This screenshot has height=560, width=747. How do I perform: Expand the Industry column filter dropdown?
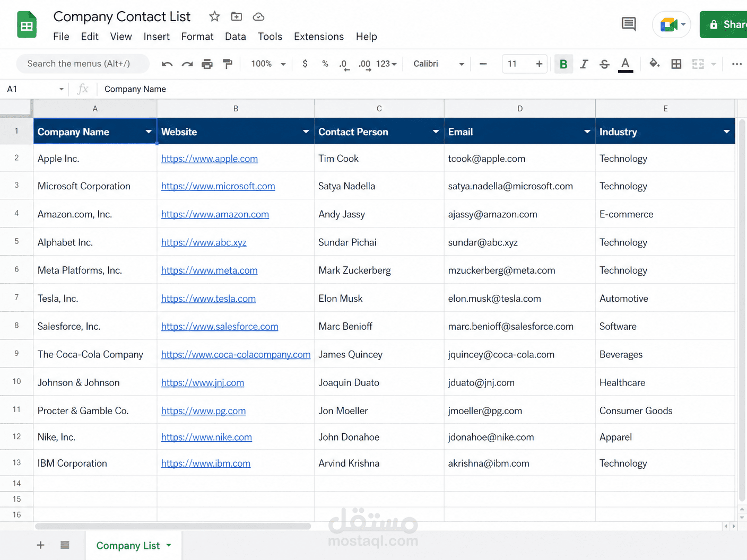726,132
